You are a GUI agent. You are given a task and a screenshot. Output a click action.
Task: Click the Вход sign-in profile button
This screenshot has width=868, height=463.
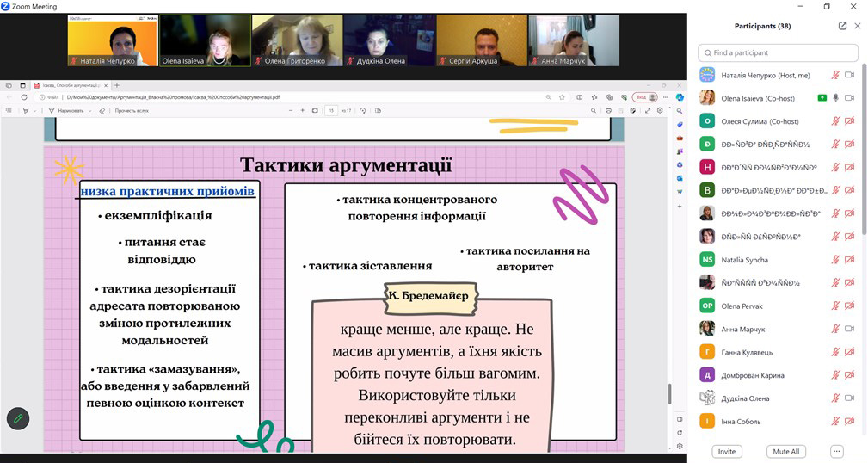point(645,97)
